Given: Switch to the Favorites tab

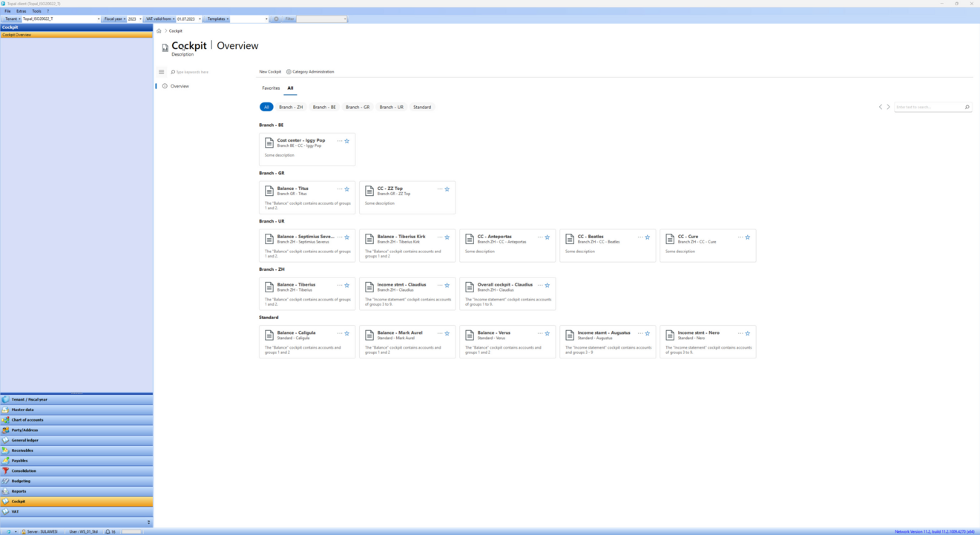Looking at the screenshot, I should coord(271,88).
